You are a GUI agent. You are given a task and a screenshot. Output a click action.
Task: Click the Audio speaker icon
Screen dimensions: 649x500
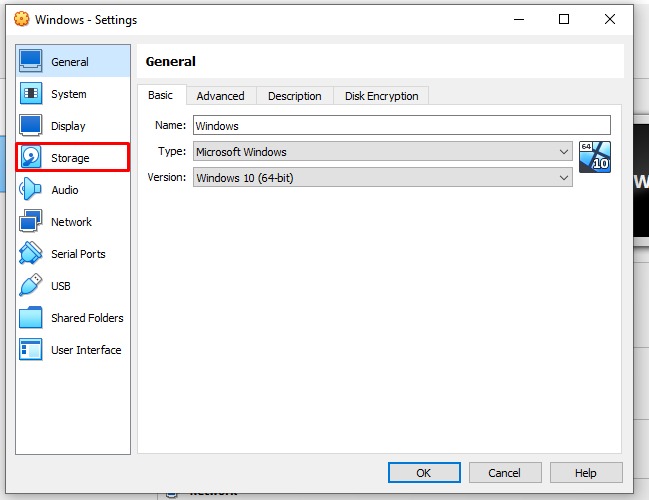click(x=31, y=189)
